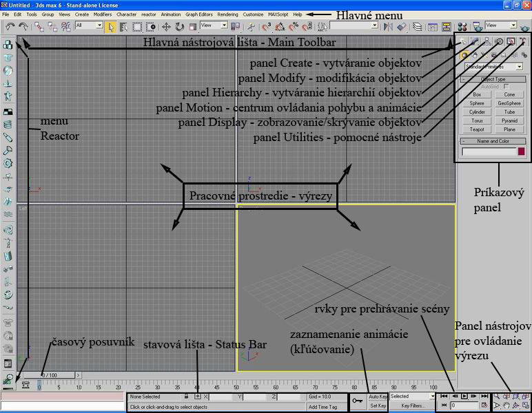
Task: Toggle Auto Key animation mode
Action: (378, 396)
